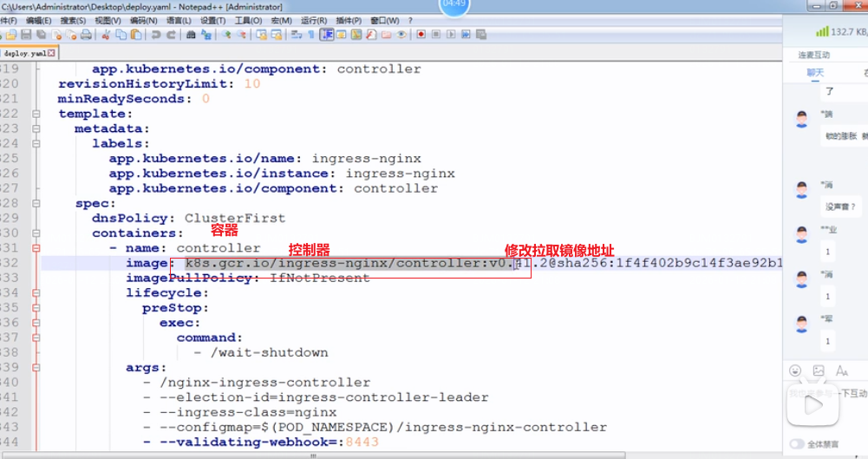Close the deploy.yaml tab with red X
This screenshot has height=459, width=868.
(51, 53)
